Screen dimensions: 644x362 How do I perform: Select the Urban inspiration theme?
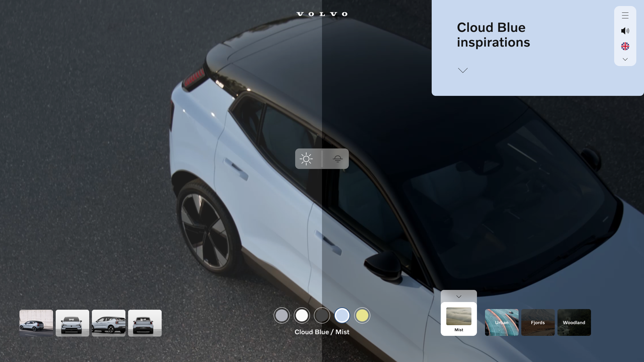501,322
